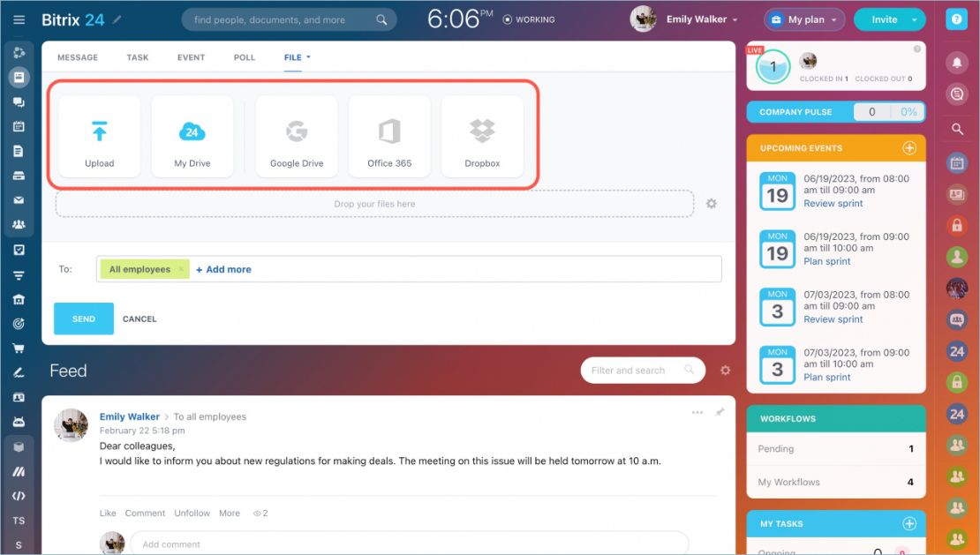Click Unfollow on feed post

[192, 514]
